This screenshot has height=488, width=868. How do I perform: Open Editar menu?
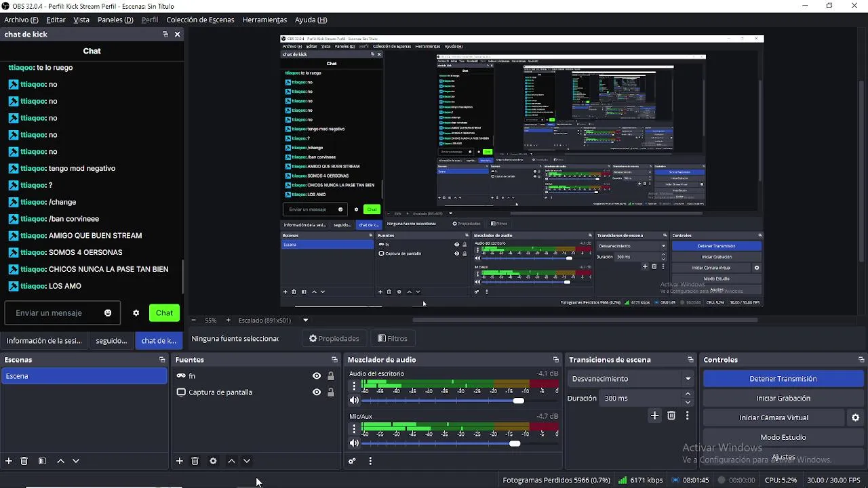[x=56, y=20]
